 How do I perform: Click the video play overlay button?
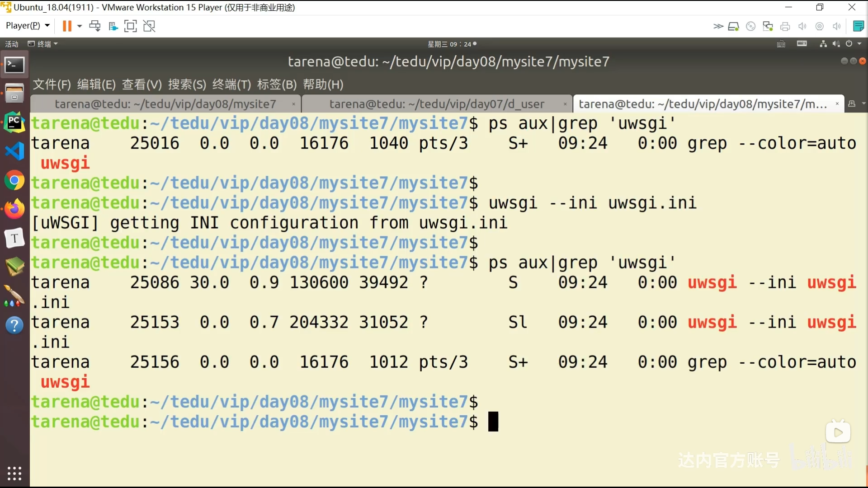point(838,432)
